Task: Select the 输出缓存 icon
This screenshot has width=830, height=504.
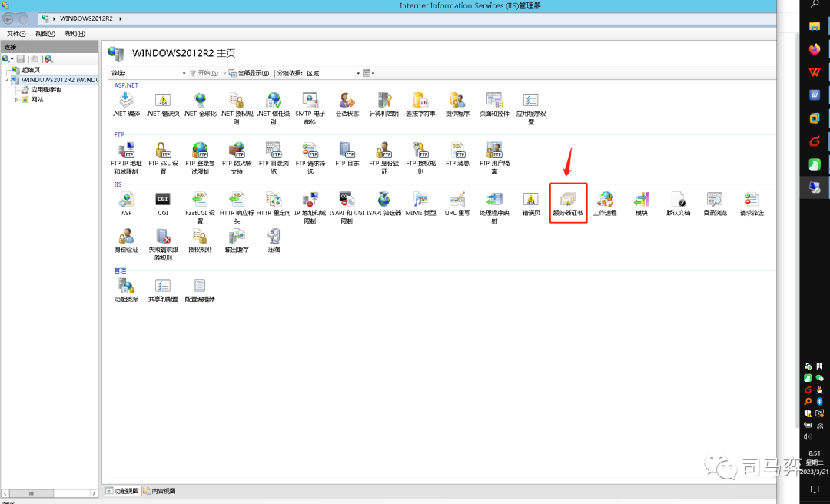Action: (x=237, y=241)
